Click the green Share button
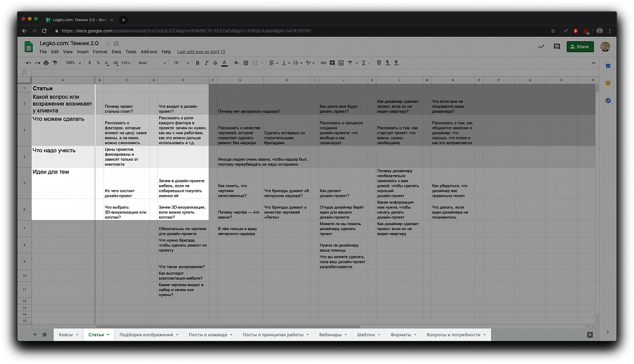The image size is (634, 364). coord(580,47)
